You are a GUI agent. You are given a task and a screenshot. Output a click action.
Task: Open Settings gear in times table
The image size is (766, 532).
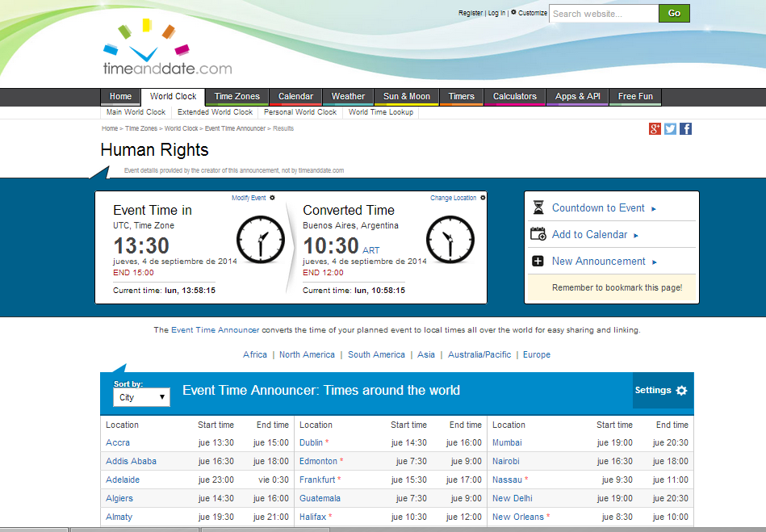[681, 391]
